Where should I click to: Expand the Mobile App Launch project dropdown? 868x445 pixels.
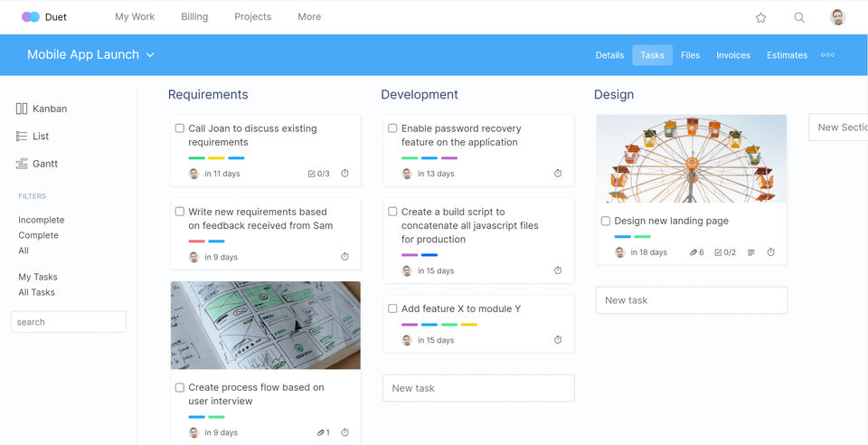tap(150, 55)
